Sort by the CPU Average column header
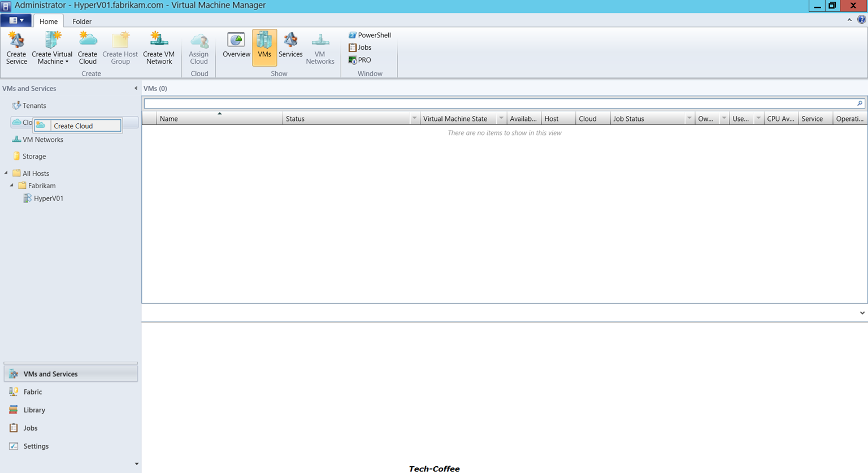Viewport: 868px width, 473px height. tap(780, 119)
